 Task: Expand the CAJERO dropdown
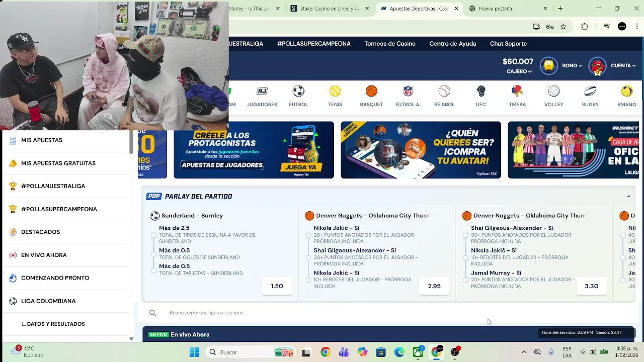click(519, 71)
